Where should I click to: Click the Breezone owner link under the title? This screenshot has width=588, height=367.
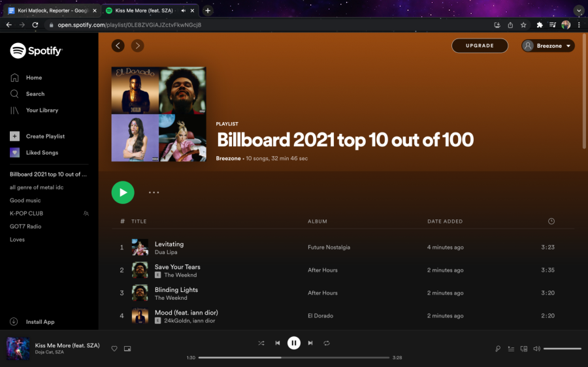228,159
